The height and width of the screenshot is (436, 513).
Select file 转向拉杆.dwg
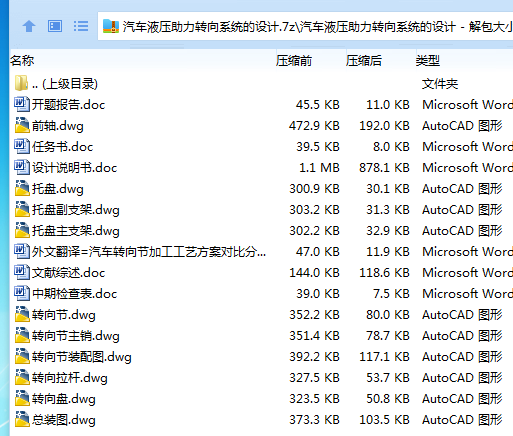70,378
